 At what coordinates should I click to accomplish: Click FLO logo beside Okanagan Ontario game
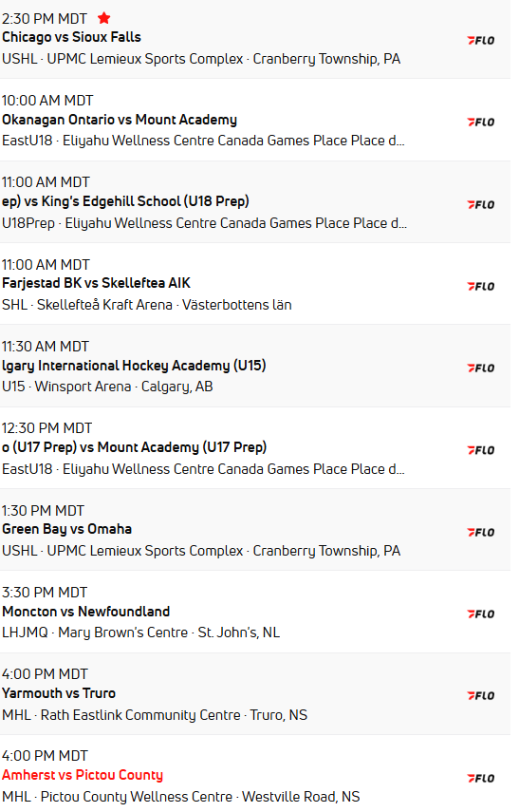481,123
